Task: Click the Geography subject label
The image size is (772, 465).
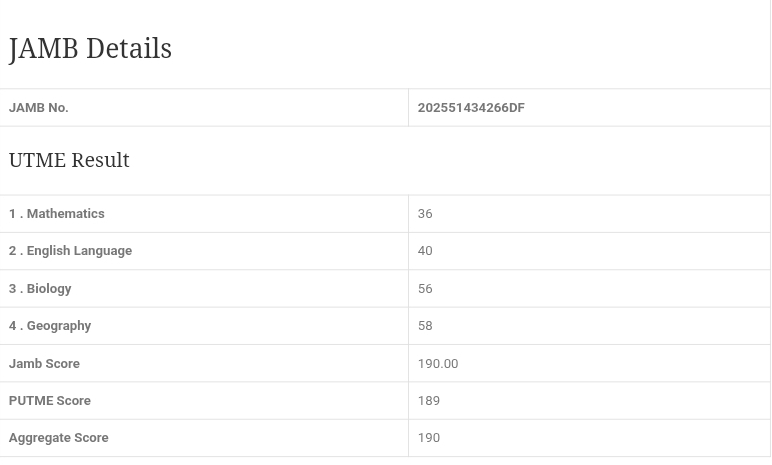Action: click(x=50, y=326)
